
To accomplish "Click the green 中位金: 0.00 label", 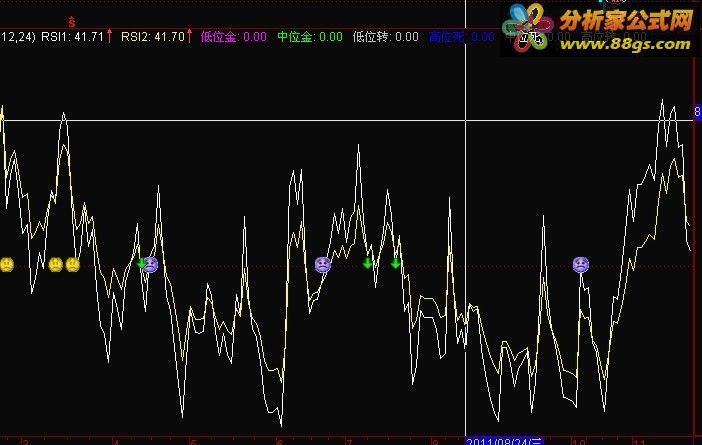I will pos(310,37).
